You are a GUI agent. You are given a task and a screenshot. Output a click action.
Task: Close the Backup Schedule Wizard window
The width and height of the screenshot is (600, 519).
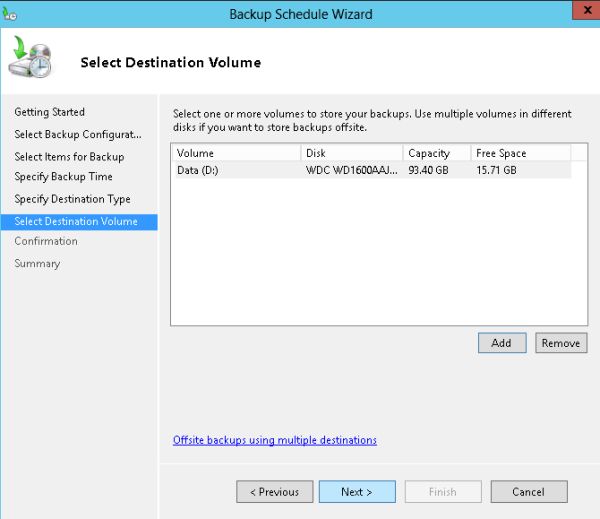tap(587, 10)
